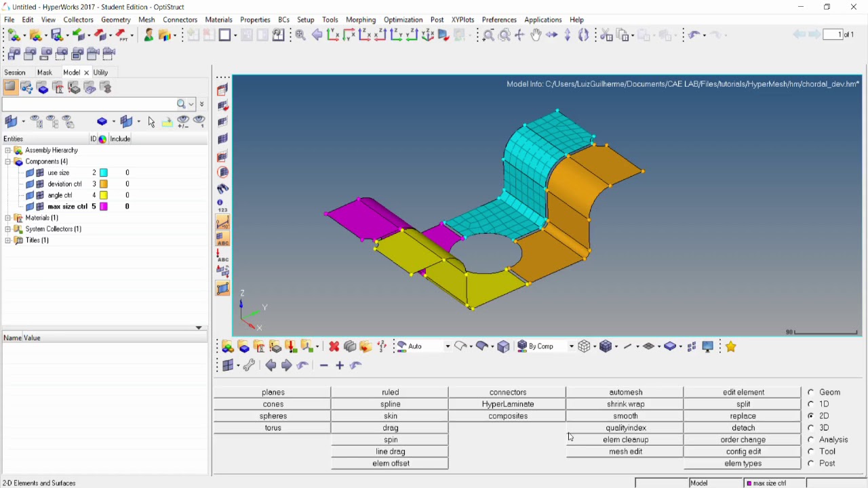868x488 pixels.
Task: Click the wrench icon in lower toolbar
Action: [x=249, y=365]
